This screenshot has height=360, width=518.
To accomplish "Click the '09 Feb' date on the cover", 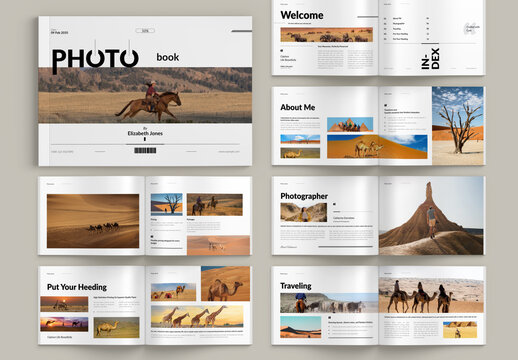I will point(59,33).
